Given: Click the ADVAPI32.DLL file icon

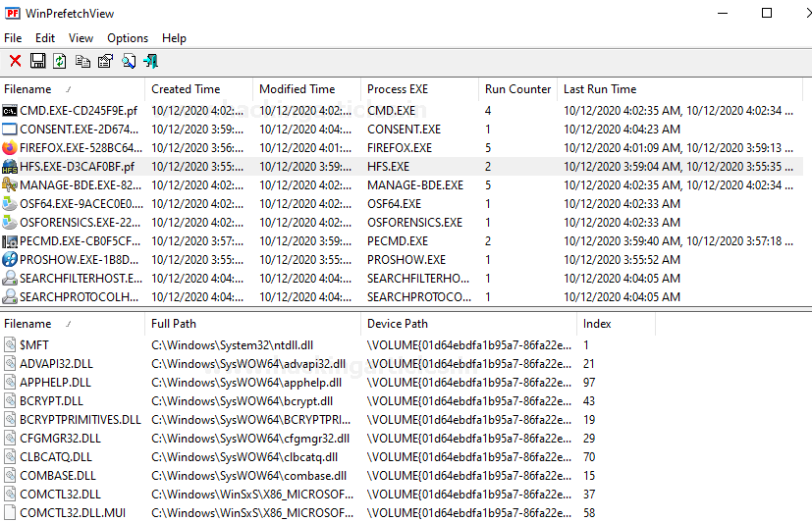Looking at the screenshot, I should click(x=10, y=364).
